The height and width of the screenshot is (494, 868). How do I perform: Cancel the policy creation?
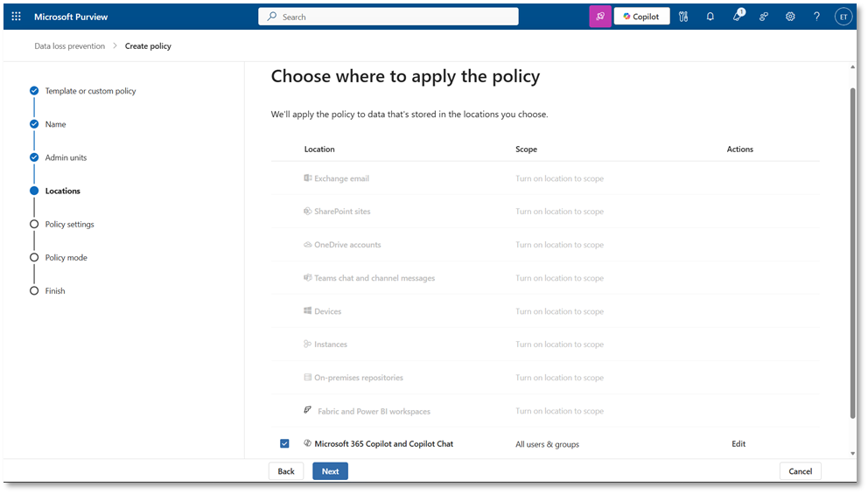point(800,471)
